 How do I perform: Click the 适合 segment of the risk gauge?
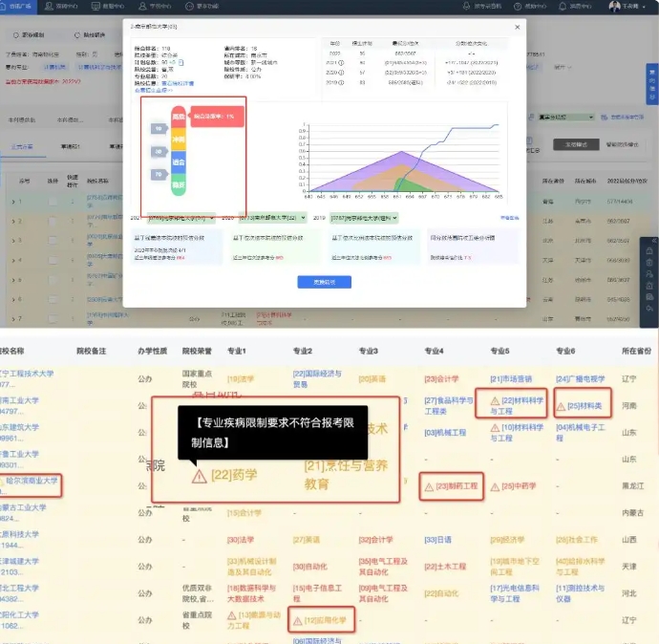click(178, 163)
